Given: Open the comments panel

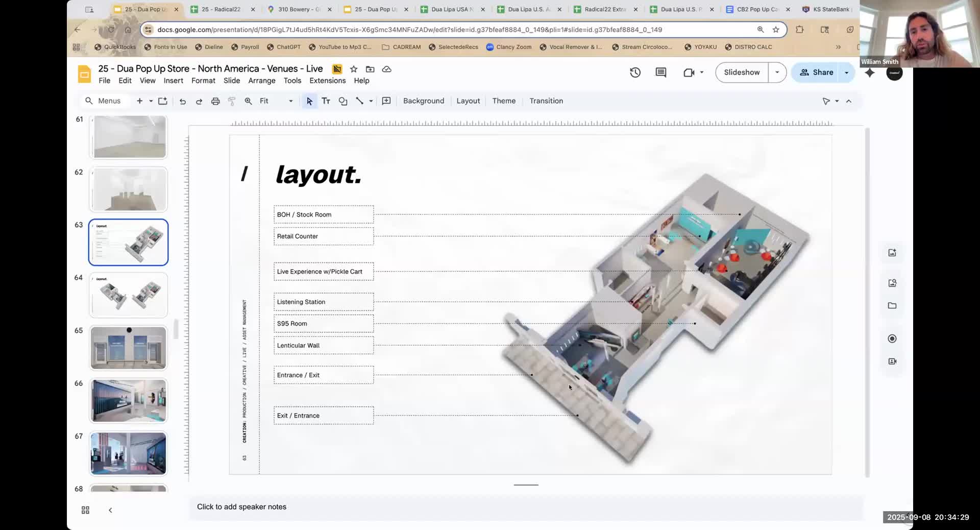Looking at the screenshot, I should click(x=661, y=73).
